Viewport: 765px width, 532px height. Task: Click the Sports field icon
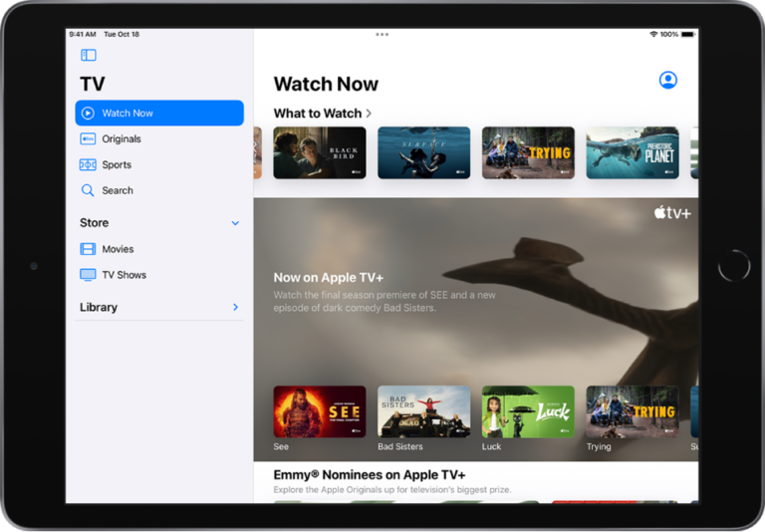point(88,165)
